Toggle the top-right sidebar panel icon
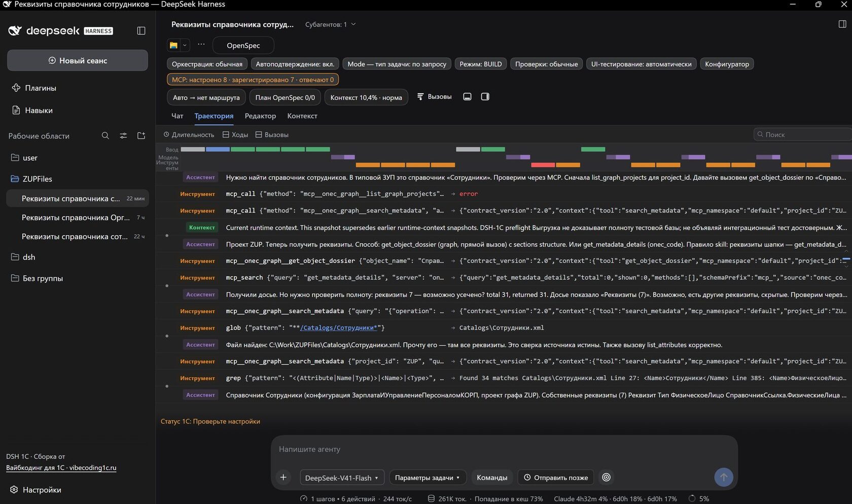852x504 pixels. pos(842,24)
